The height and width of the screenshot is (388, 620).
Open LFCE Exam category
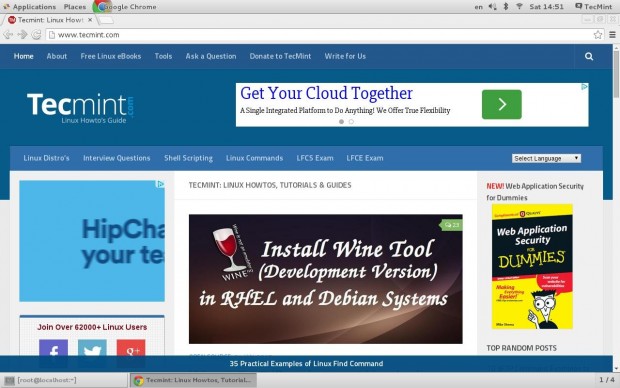click(365, 158)
